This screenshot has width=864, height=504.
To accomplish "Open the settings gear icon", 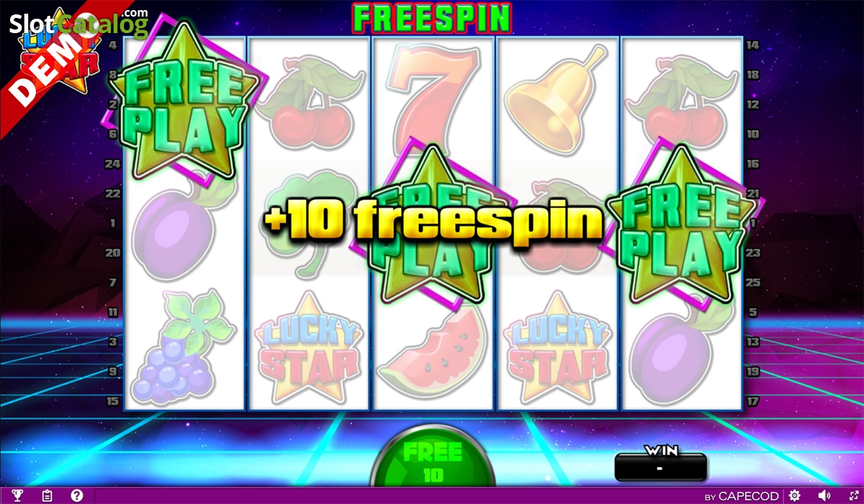I will coord(795,495).
